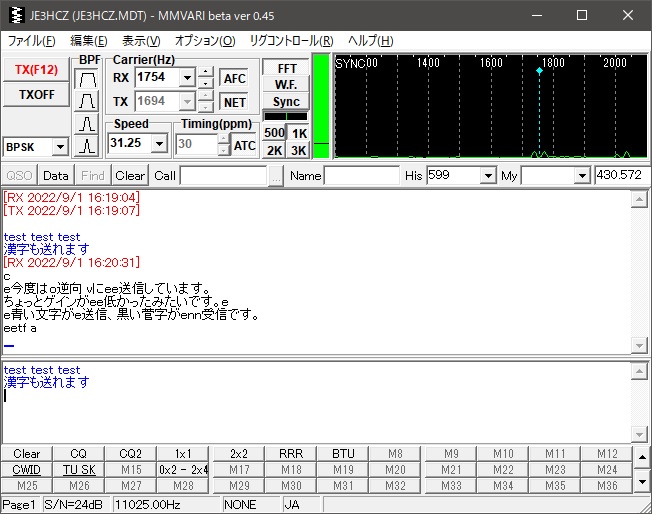Toggle AFC for RX carrier
This screenshot has height=514, width=652.
[234, 78]
